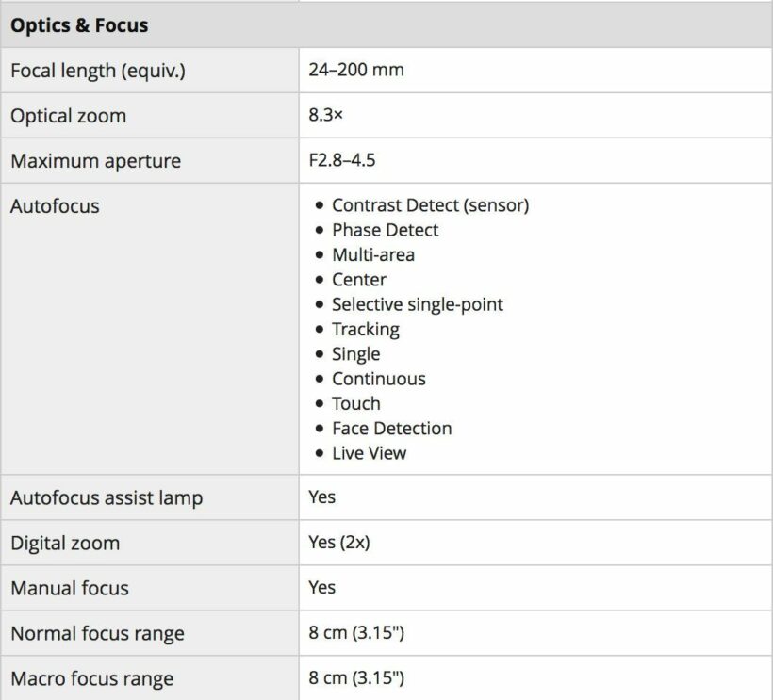This screenshot has height=700, width=773.
Task: Select the Face Detection list item
Action: click(391, 428)
